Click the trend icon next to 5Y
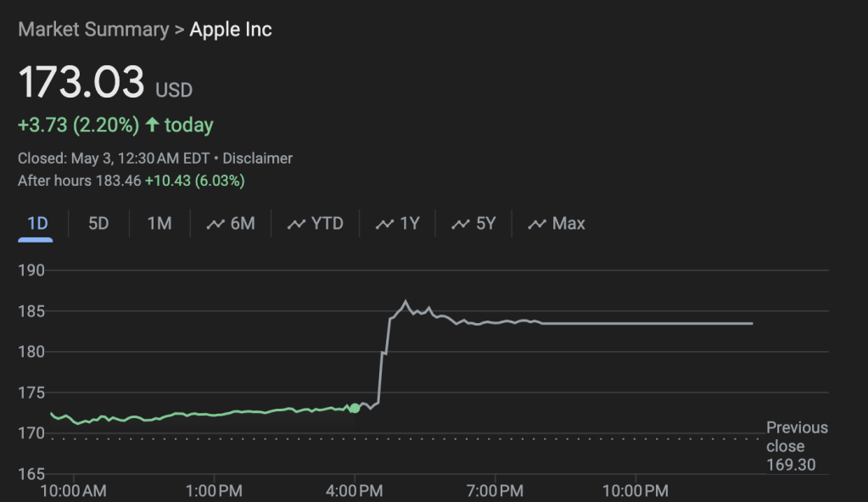The height and width of the screenshot is (502, 868). (x=461, y=224)
